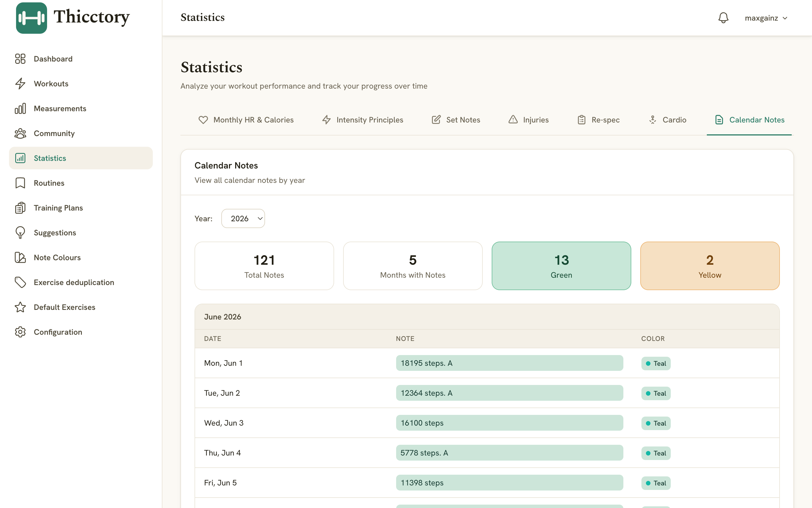812x508 pixels.
Task: Open Community page link
Action: (x=81, y=133)
